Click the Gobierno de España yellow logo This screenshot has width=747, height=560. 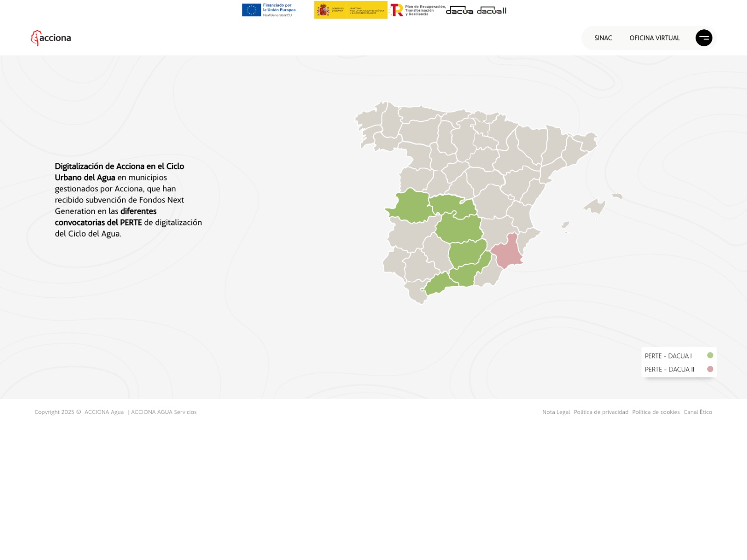pos(351,10)
